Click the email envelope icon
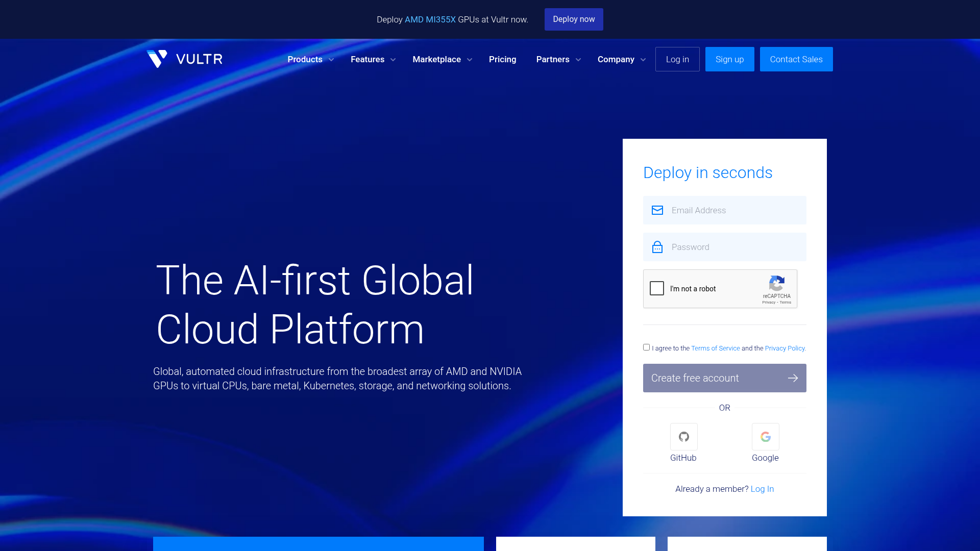This screenshot has height=551, width=980. pyautogui.click(x=657, y=210)
